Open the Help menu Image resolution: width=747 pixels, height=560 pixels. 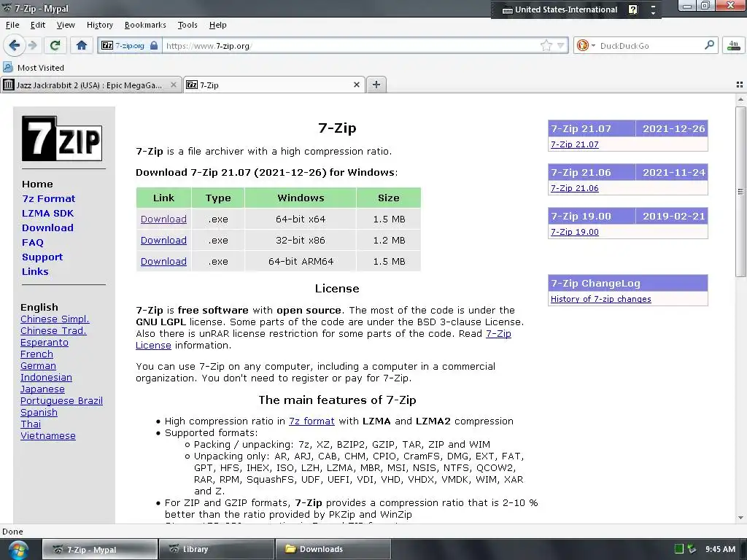tap(217, 25)
